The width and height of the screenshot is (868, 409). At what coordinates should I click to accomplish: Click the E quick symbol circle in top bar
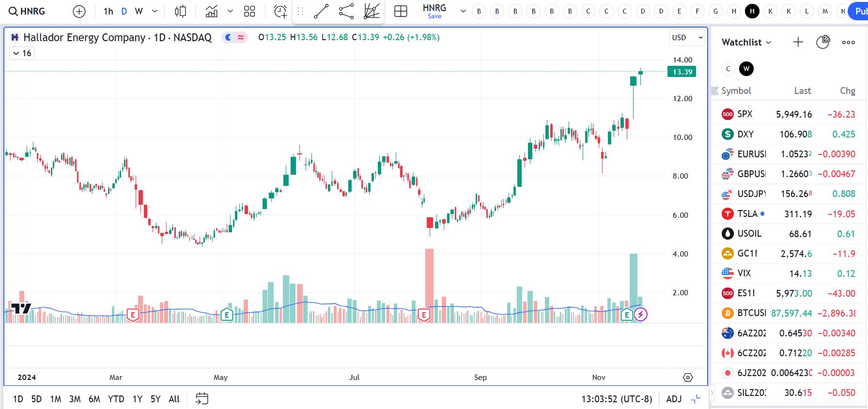pyautogui.click(x=679, y=11)
